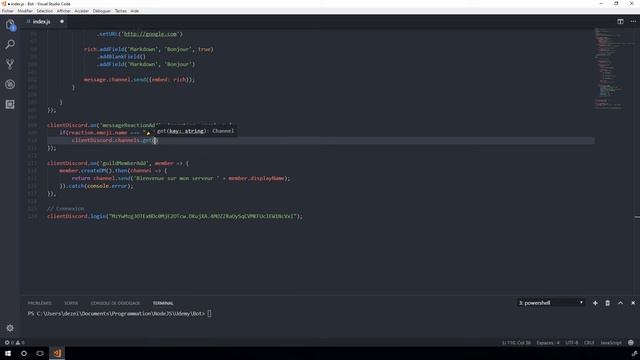This screenshot has width=640, height=360.
Task: Click the setURL google.com line
Action: tap(140, 34)
